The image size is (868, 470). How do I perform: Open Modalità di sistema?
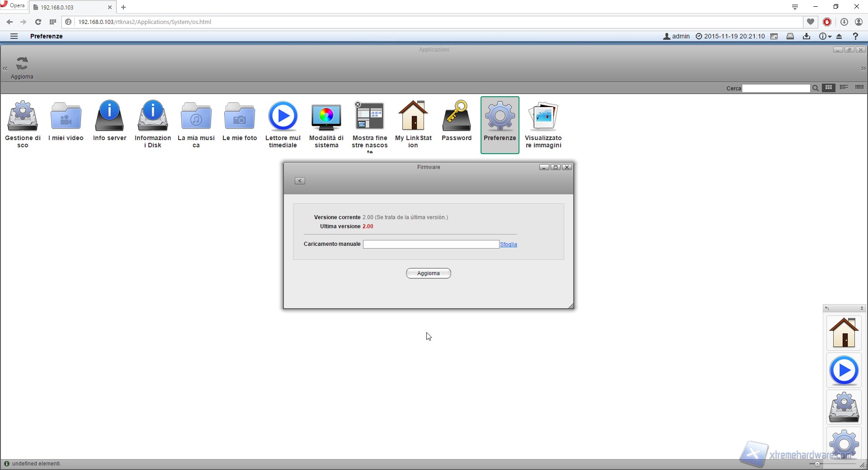(326, 117)
